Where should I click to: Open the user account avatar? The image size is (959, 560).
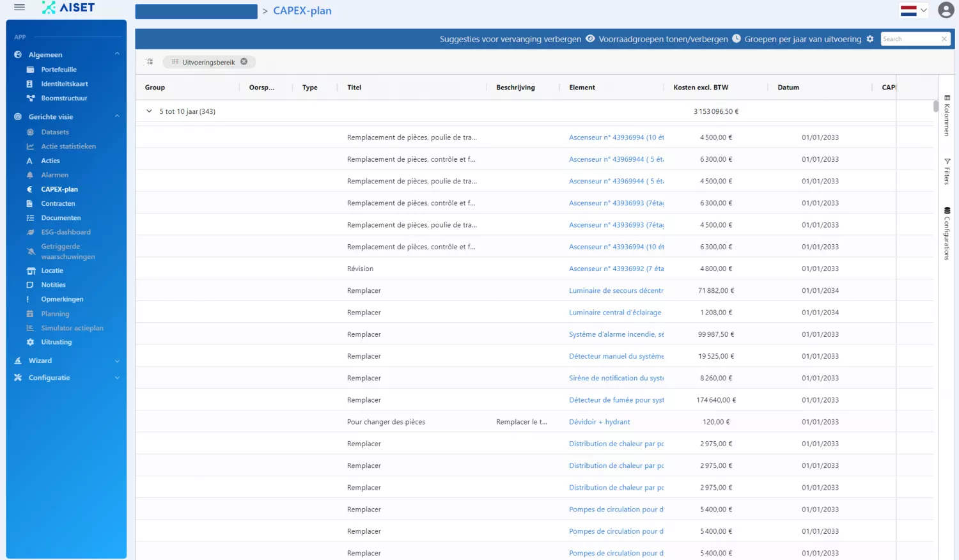click(x=946, y=10)
